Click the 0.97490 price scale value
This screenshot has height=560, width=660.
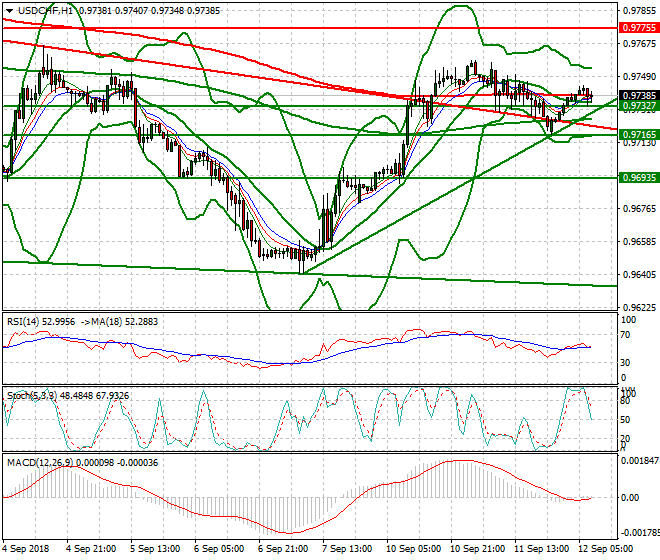pyautogui.click(x=640, y=77)
